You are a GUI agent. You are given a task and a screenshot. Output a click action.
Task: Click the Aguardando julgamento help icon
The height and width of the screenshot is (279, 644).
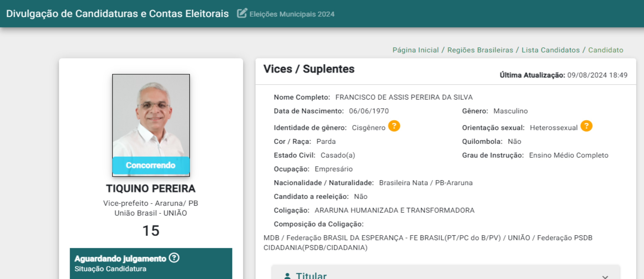tap(174, 258)
